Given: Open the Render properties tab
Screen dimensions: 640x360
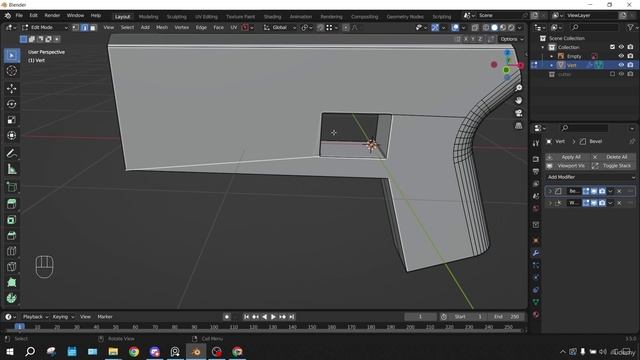Looking at the screenshot, I should (536, 159).
